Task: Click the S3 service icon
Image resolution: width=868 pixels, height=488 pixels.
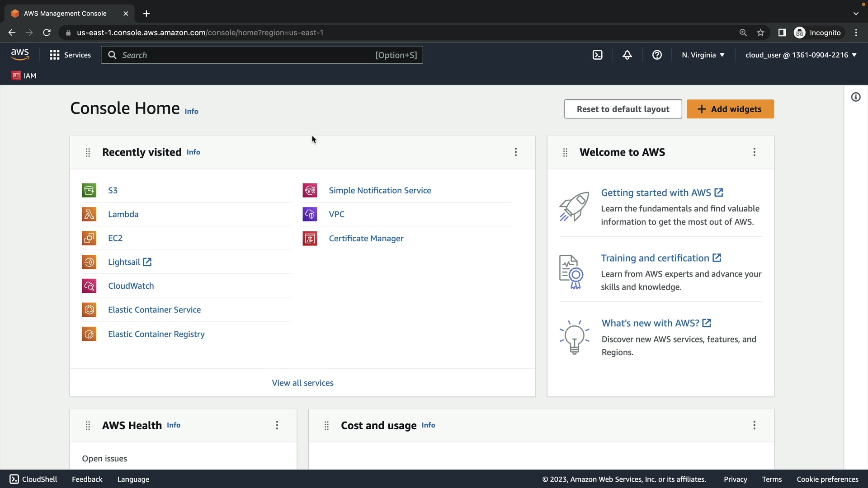Action: coord(89,190)
